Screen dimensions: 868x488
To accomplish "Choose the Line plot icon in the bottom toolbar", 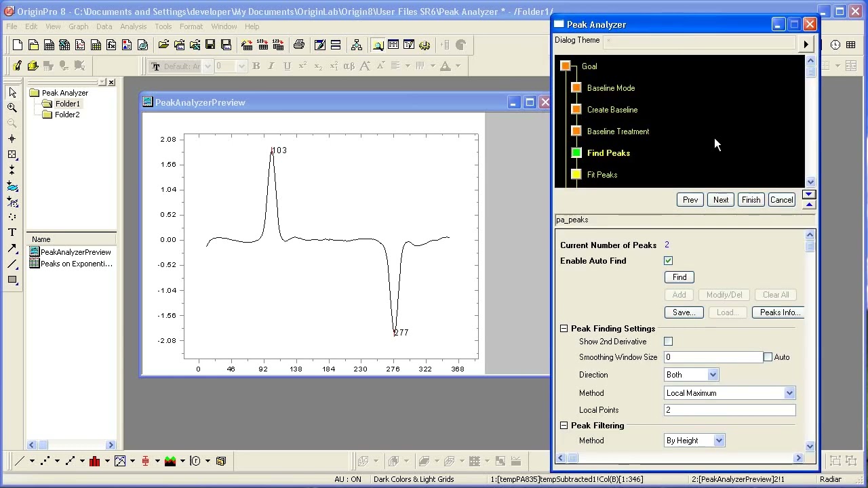I will (x=20, y=461).
